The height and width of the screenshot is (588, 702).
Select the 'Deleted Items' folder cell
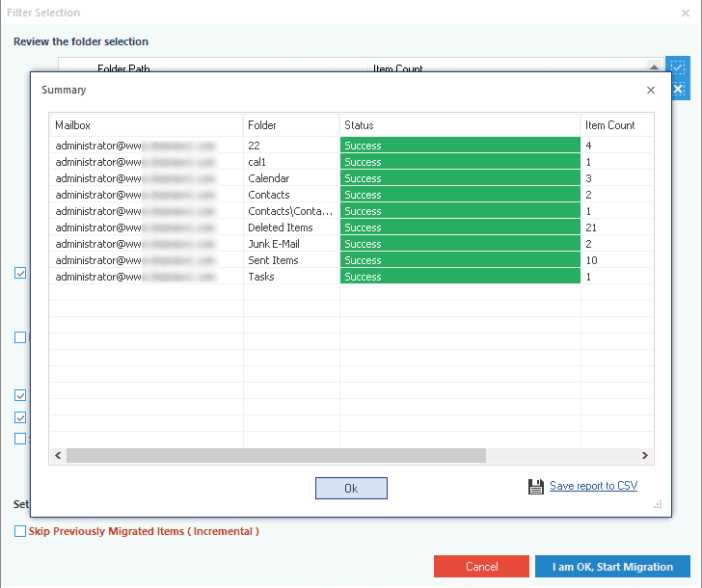[291, 227]
